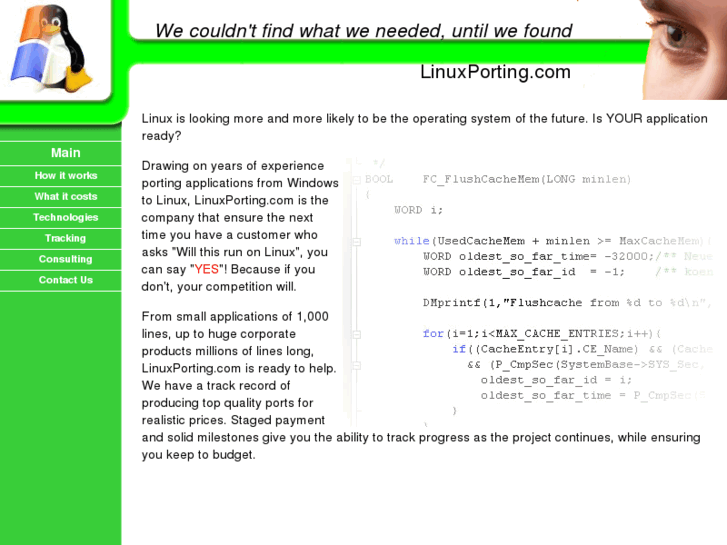Click the tagline "We couldn't find what we needed"
This screenshot has height=545, width=727.
pos(301,31)
